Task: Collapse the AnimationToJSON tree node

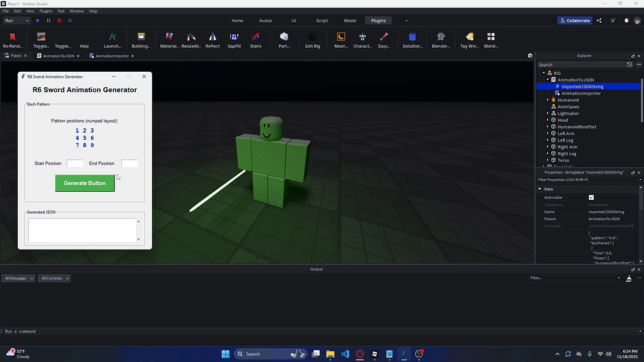Action: 548,79
